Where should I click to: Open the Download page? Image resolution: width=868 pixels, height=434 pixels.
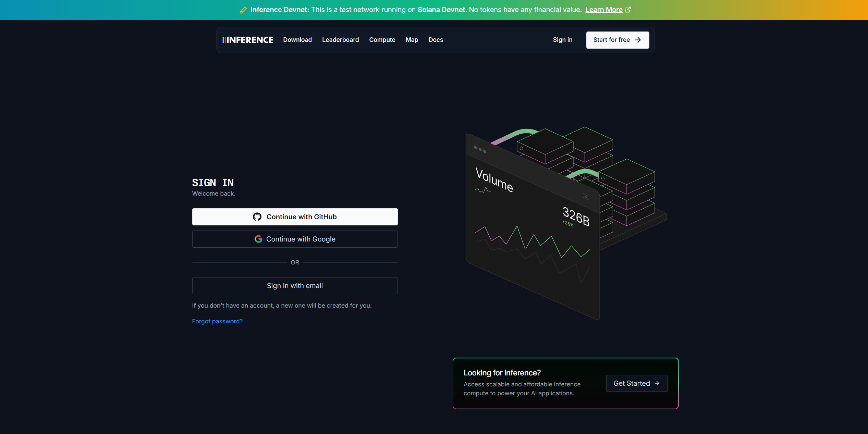pyautogui.click(x=297, y=40)
